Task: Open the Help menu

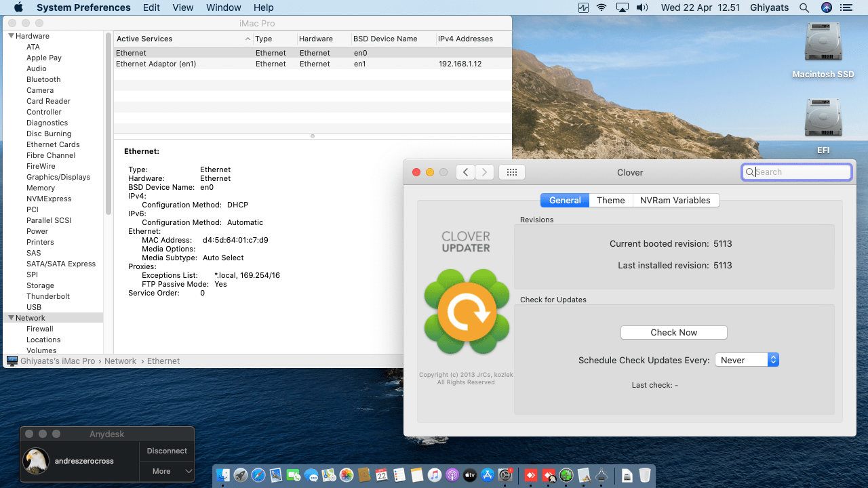Action: coord(264,7)
